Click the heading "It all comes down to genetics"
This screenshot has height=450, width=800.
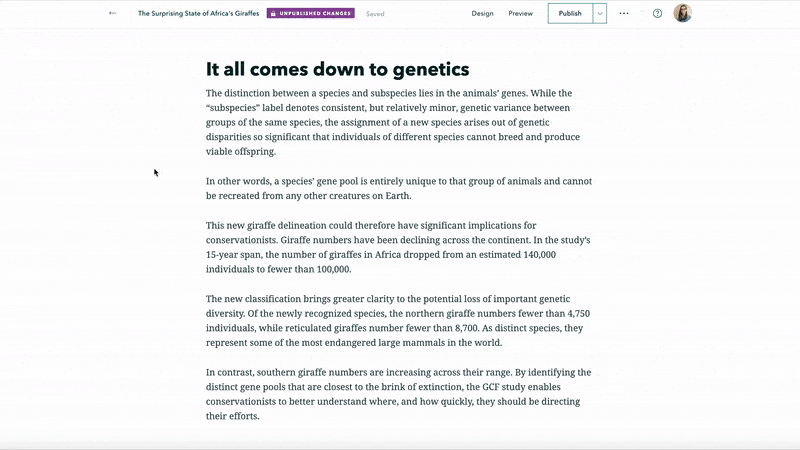(337, 70)
